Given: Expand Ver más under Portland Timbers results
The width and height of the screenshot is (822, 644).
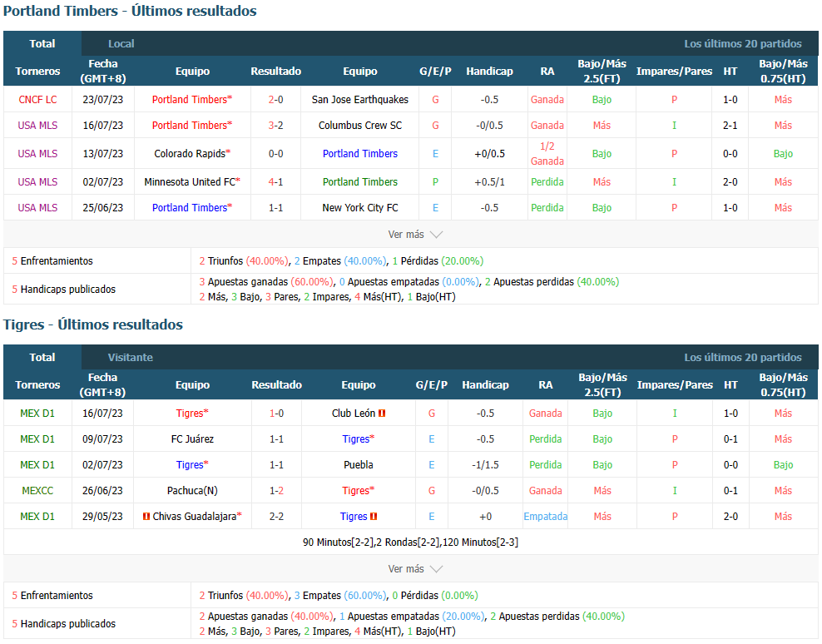Looking at the screenshot, I should [415, 235].
